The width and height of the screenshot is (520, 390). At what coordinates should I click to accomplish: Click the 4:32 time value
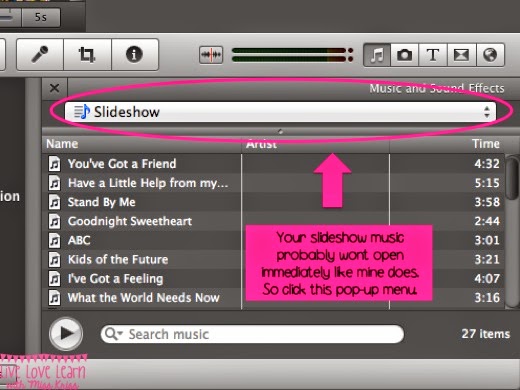[x=487, y=164]
